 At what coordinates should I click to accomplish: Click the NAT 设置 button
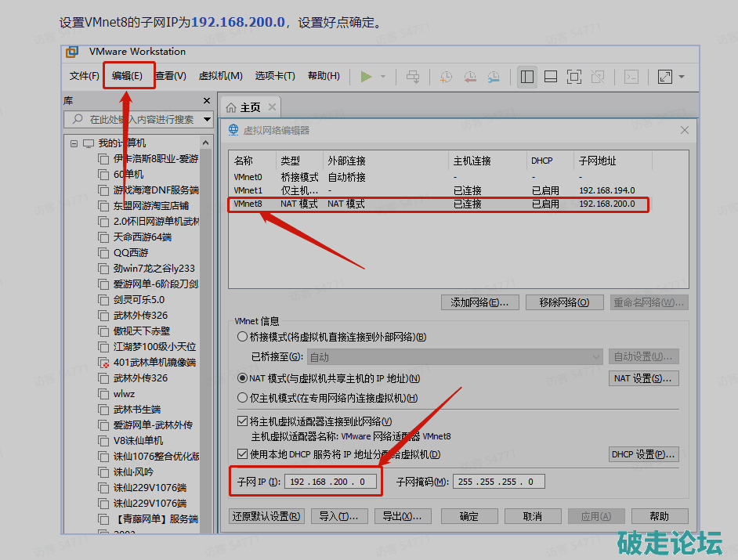coord(643,379)
